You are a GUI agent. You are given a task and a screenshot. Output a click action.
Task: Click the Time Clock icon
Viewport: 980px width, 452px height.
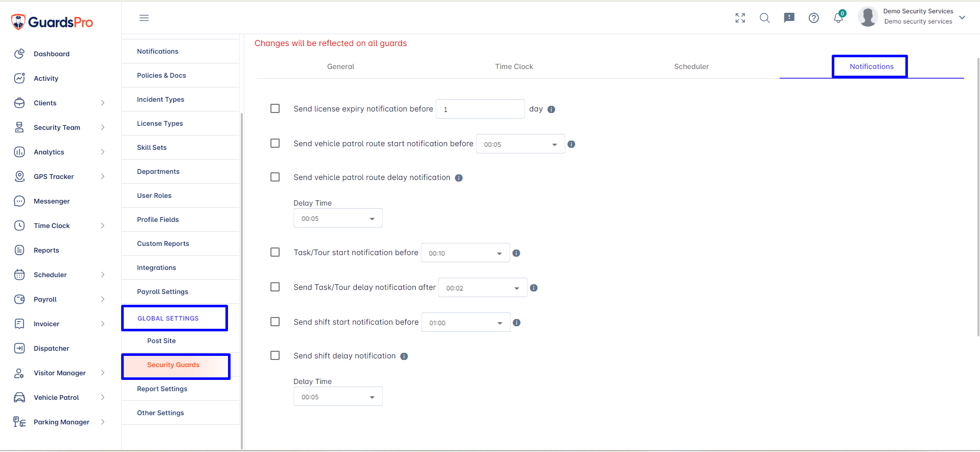[x=19, y=225]
